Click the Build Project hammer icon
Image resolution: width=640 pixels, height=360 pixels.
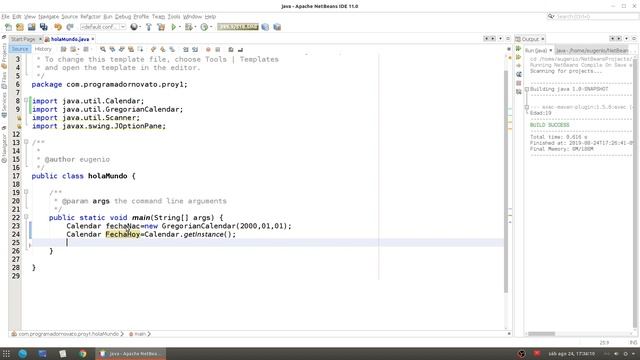[x=149, y=27]
